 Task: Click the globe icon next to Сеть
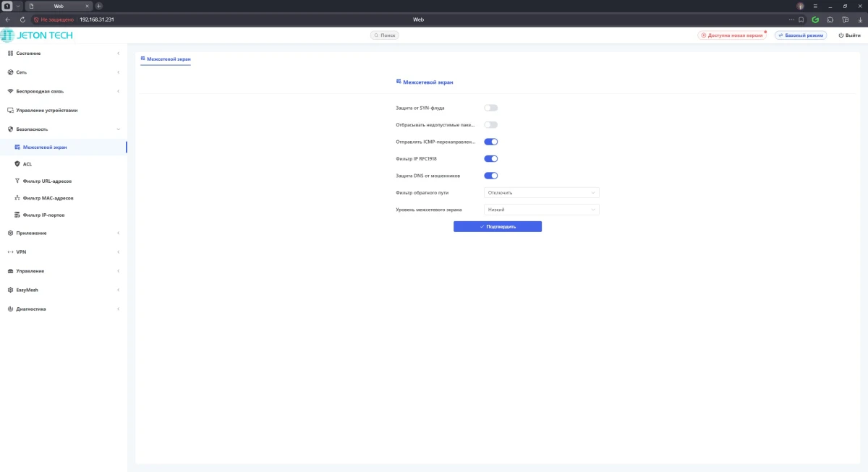click(10, 72)
